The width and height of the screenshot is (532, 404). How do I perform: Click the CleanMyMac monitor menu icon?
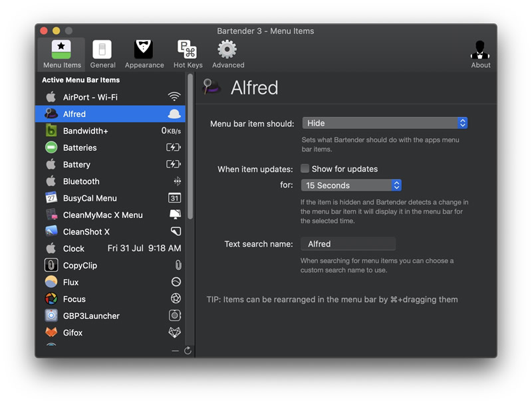click(175, 214)
